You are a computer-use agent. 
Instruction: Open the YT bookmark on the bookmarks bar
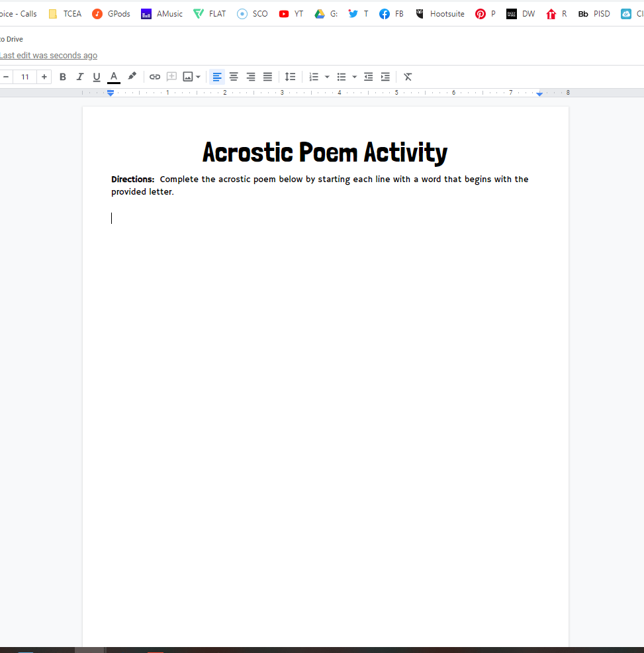tap(291, 13)
